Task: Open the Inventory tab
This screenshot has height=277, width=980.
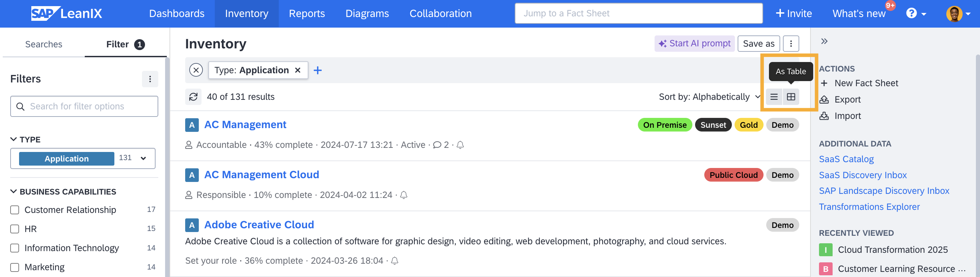Action: (246, 13)
